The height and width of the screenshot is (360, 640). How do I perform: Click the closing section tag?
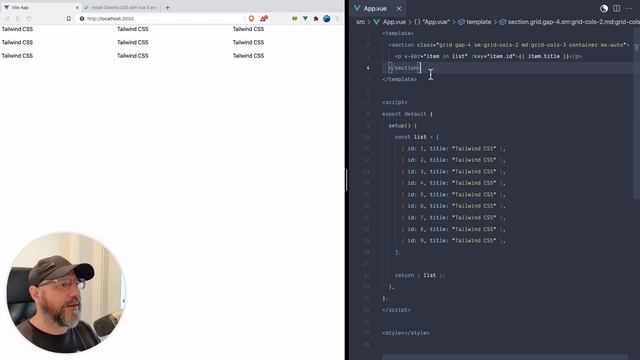pyautogui.click(x=404, y=68)
